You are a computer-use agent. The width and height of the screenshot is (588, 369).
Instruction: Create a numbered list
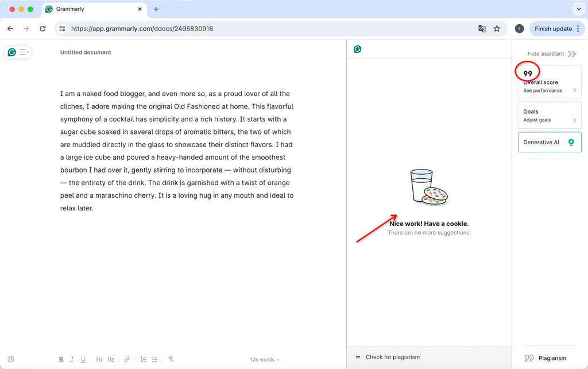(143, 359)
